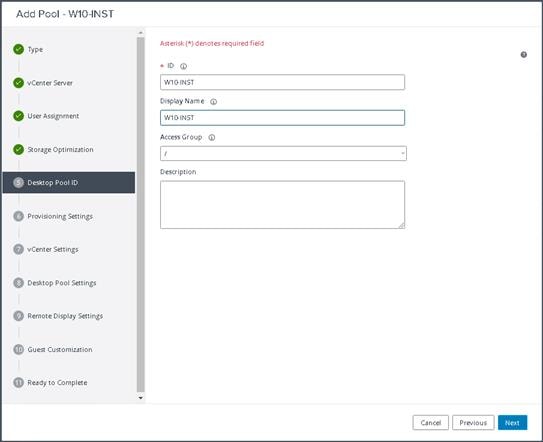Open the Access Group dropdown
The width and height of the screenshot is (543, 442).
(x=283, y=153)
